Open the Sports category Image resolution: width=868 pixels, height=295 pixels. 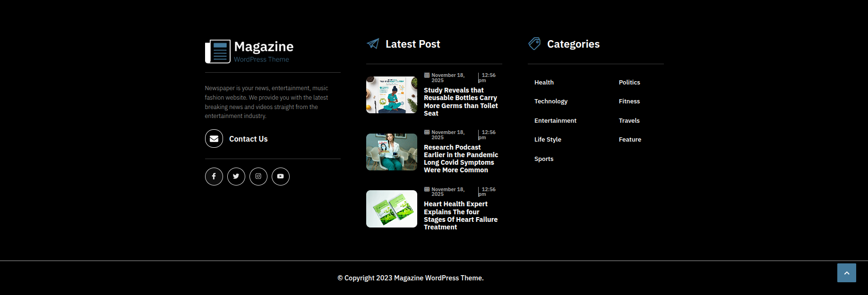544,159
